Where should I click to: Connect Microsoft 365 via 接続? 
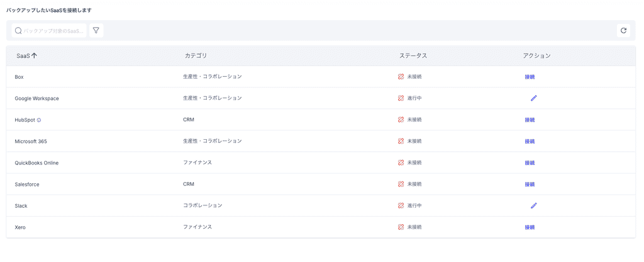(x=530, y=142)
